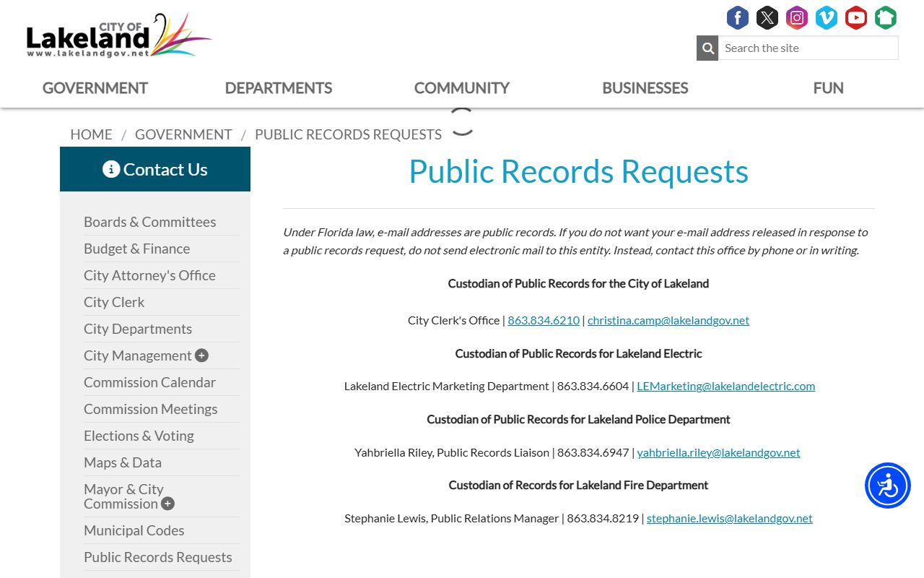The image size is (924, 578).
Task: Email stephanie.lewis@lakelandgov.net
Action: coord(730,518)
